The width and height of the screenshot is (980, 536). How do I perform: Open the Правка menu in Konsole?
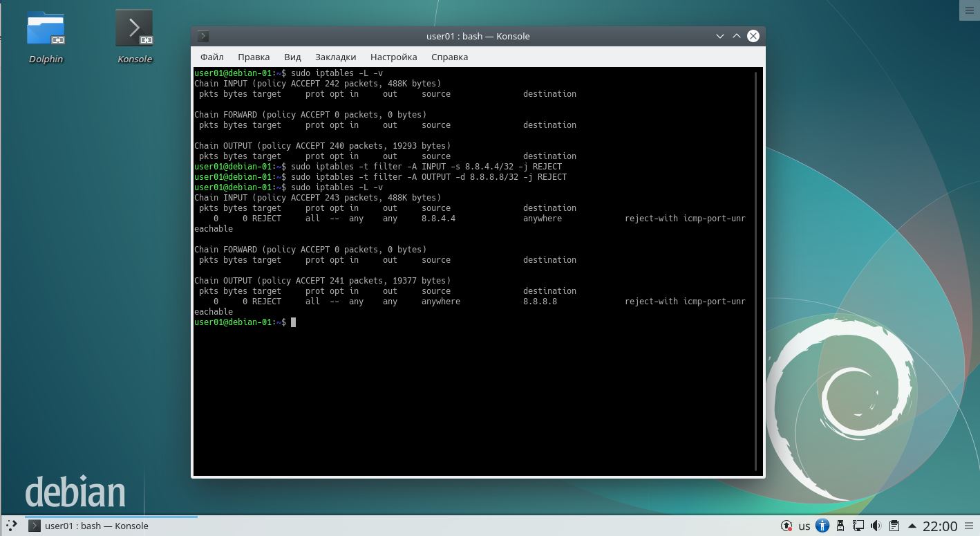(253, 57)
